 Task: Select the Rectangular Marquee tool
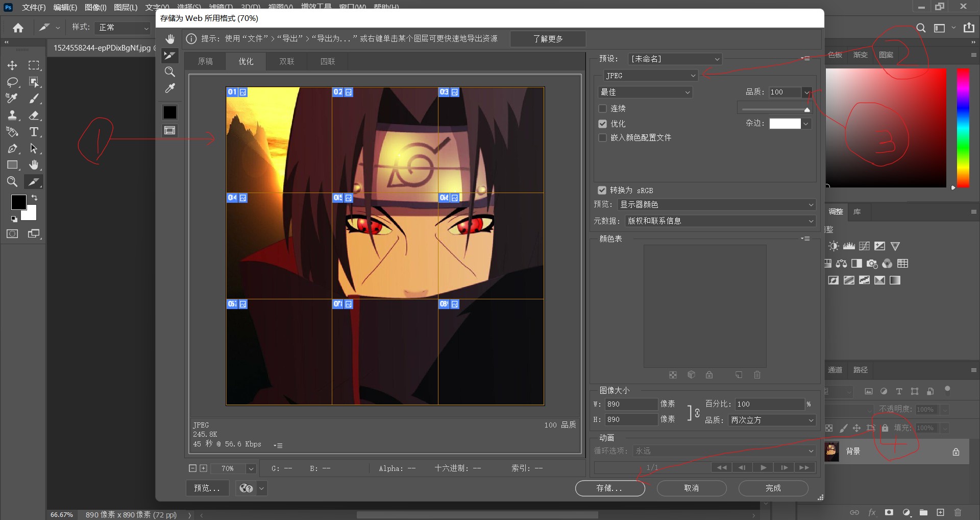(34, 65)
